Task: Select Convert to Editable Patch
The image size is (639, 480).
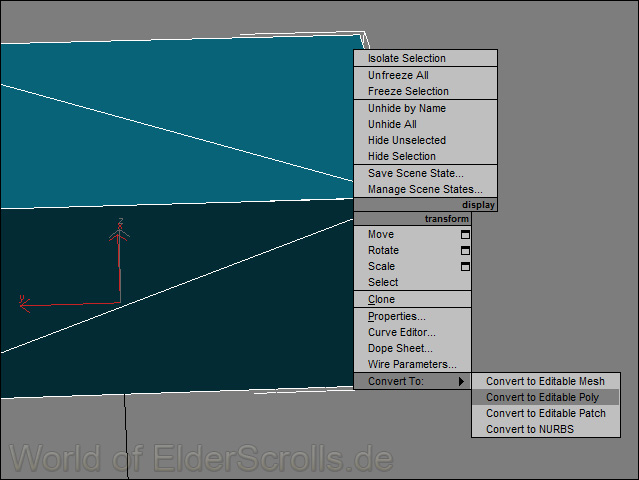Action: point(545,413)
